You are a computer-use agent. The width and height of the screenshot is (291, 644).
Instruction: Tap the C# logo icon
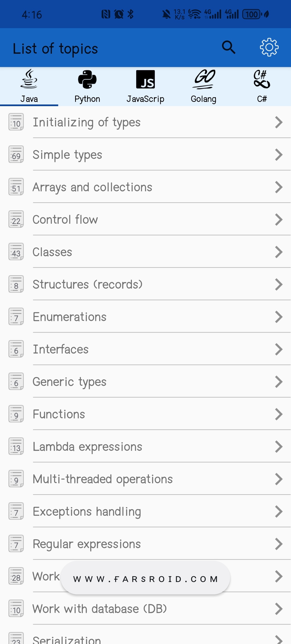point(262,79)
